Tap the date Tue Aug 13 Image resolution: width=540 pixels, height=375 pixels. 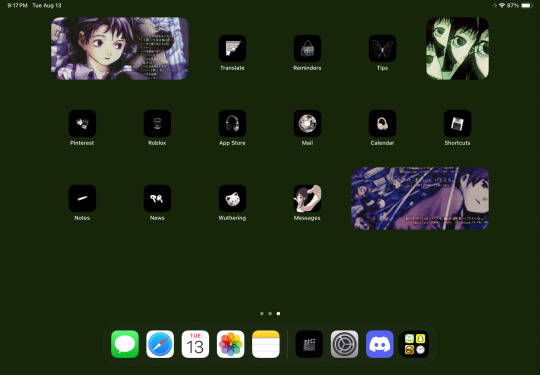coord(47,6)
